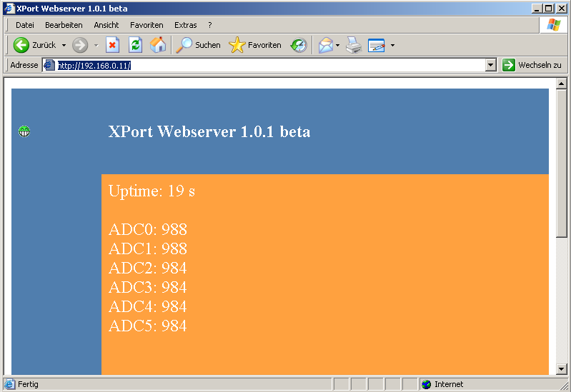Click the vertical scrollbar thumb
This screenshot has height=392, width=571.
pos(562,164)
